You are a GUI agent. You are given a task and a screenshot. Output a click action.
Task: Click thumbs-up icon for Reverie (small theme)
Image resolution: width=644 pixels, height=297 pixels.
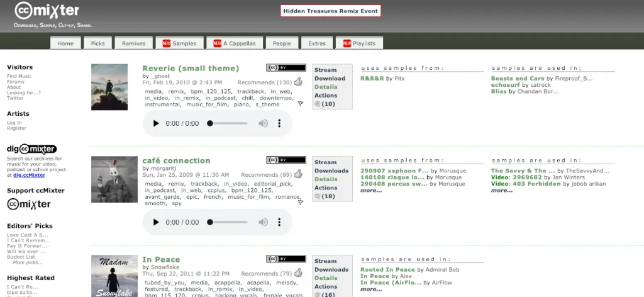coord(299,82)
